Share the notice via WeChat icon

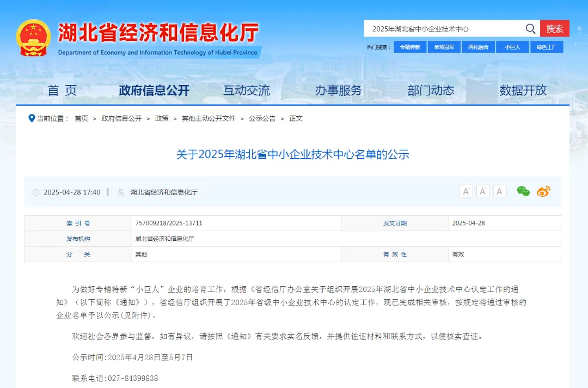point(523,191)
